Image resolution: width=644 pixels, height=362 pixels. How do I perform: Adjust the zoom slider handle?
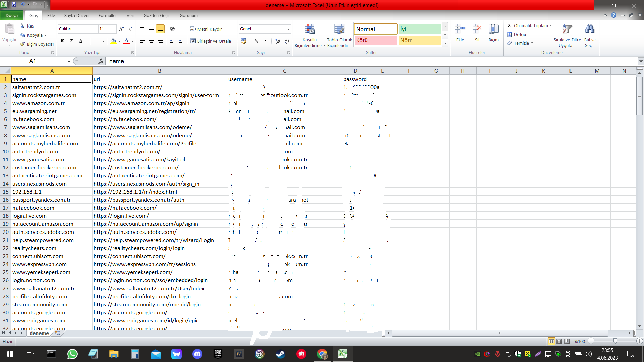point(615,341)
